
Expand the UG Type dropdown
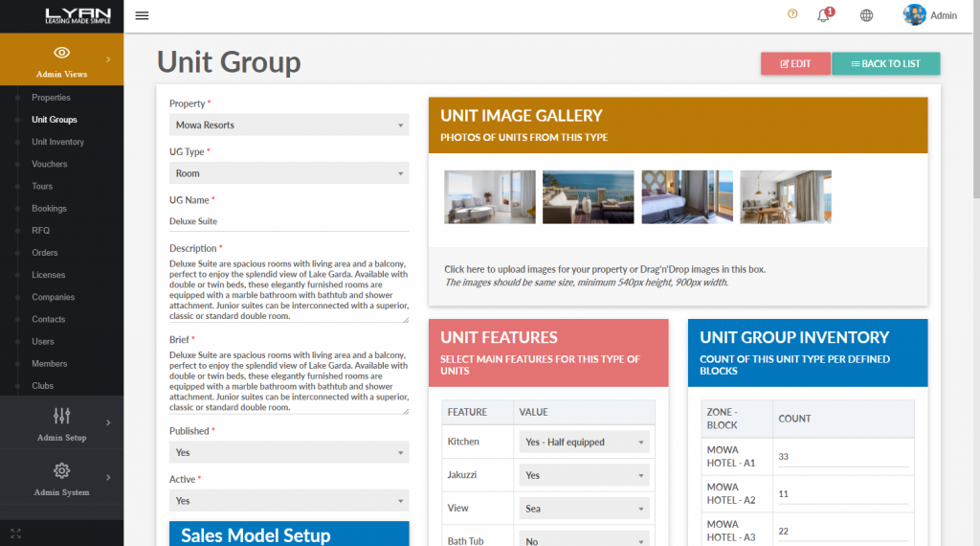click(x=289, y=173)
